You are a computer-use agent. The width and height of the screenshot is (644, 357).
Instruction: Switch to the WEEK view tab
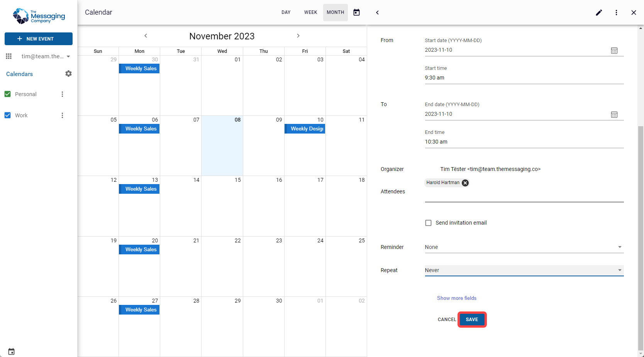pos(310,12)
